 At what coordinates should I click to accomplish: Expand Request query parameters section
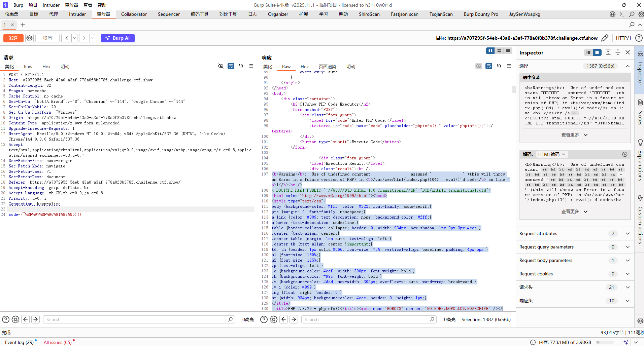pos(574,247)
